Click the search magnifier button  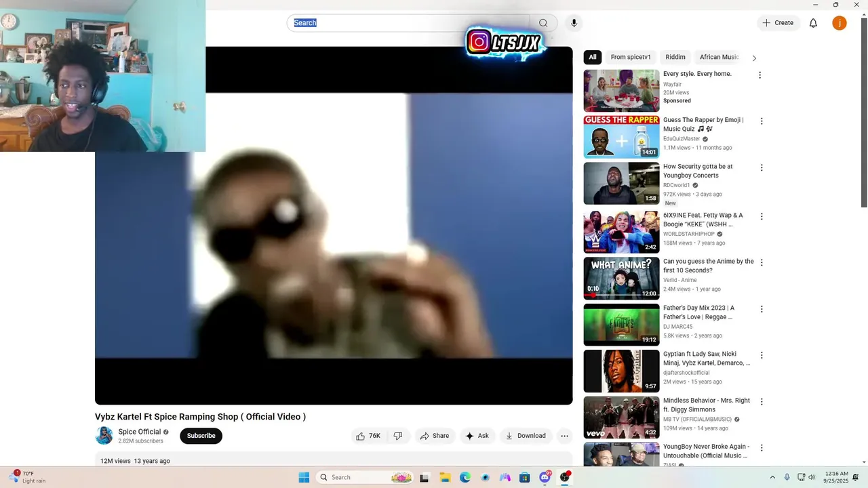(x=543, y=23)
